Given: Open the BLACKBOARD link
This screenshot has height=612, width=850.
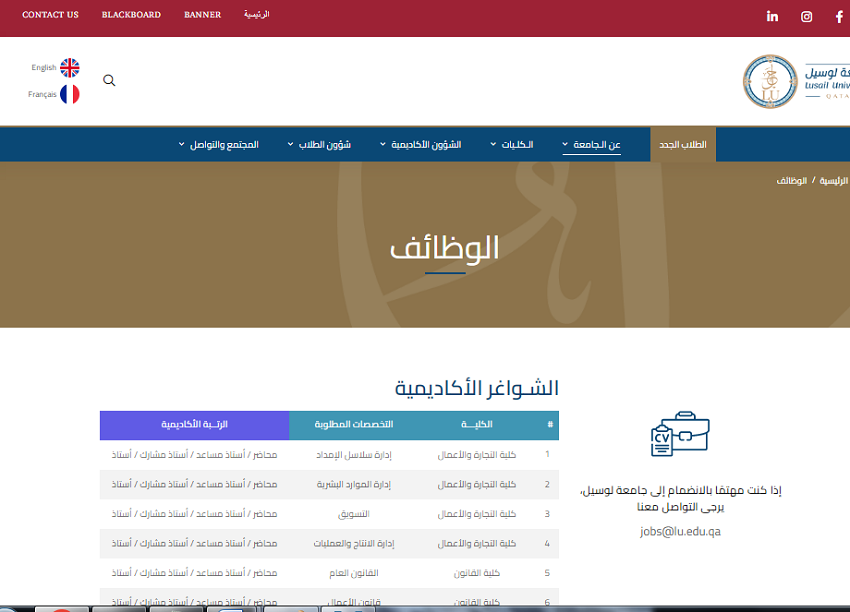Looking at the screenshot, I should (x=131, y=15).
